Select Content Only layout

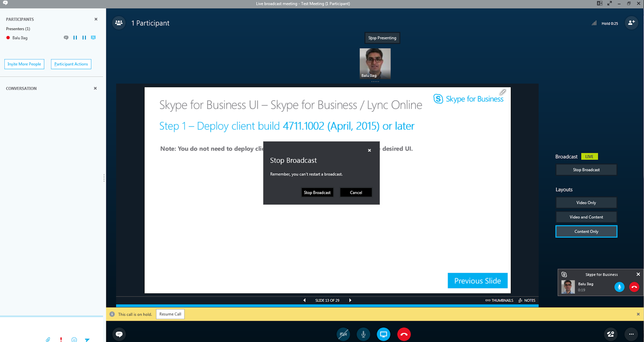tap(586, 231)
